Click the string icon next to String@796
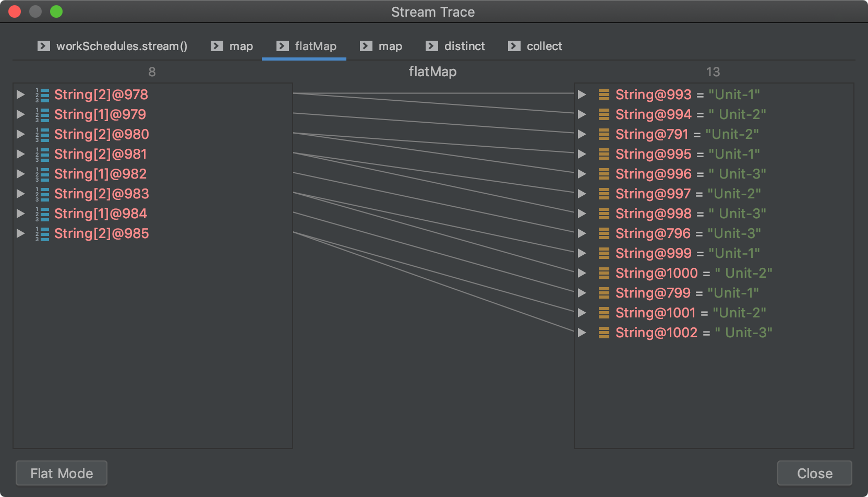Image resolution: width=868 pixels, height=497 pixels. [604, 233]
